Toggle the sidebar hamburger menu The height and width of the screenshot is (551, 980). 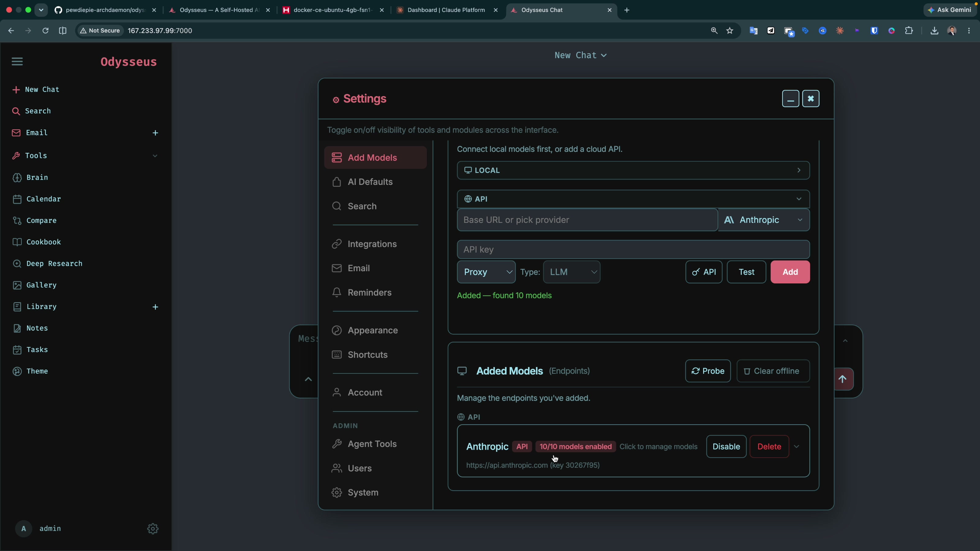[x=17, y=61]
